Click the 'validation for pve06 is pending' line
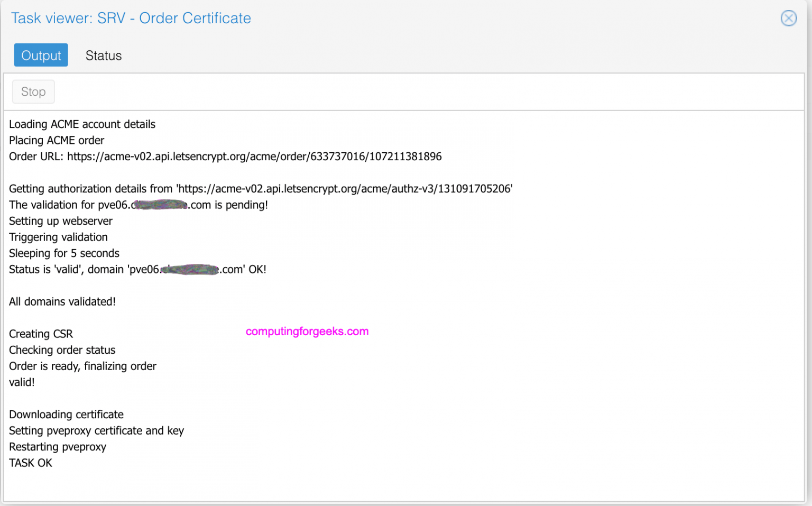This screenshot has height=506, width=812. (139, 205)
